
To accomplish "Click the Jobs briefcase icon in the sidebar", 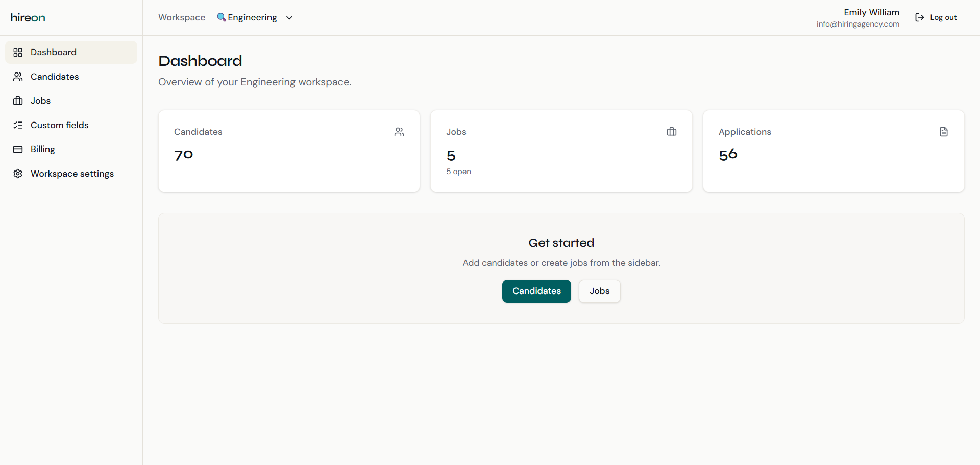I will 18,101.
